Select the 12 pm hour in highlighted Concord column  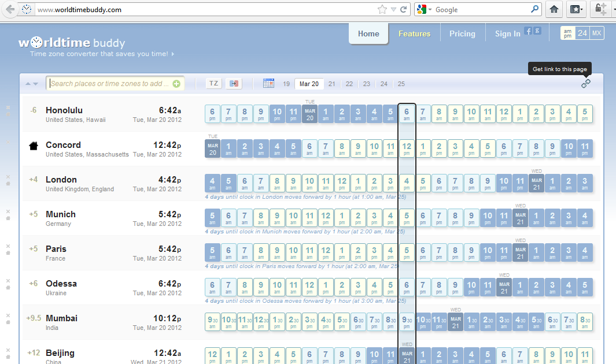(407, 148)
